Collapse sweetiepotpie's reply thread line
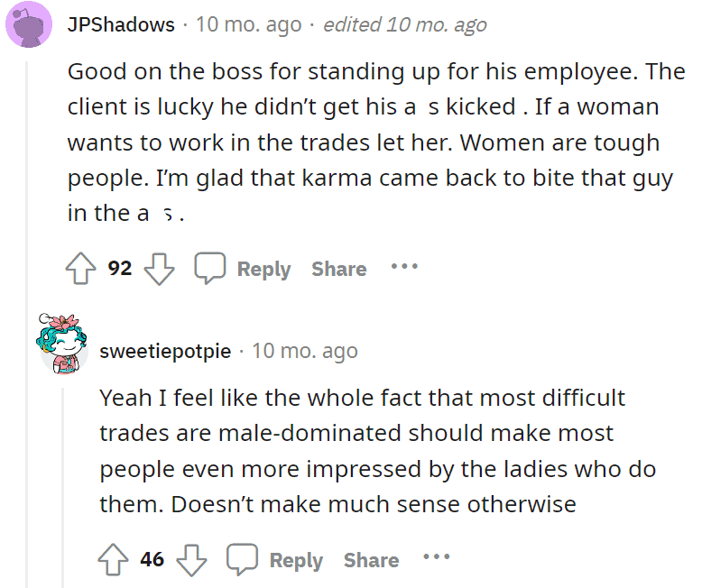 tap(62, 488)
